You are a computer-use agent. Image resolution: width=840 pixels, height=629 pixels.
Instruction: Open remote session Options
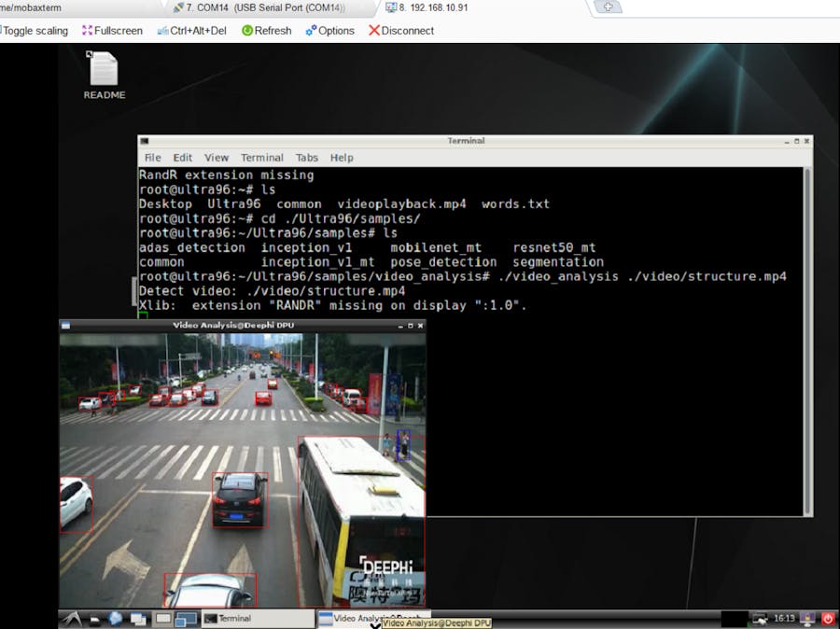pos(329,31)
